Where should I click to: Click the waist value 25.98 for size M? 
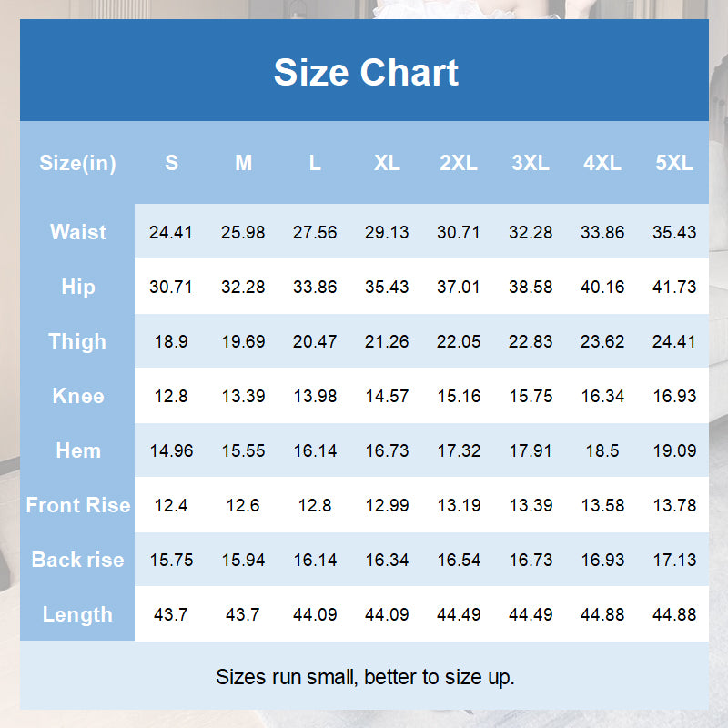[243, 232]
